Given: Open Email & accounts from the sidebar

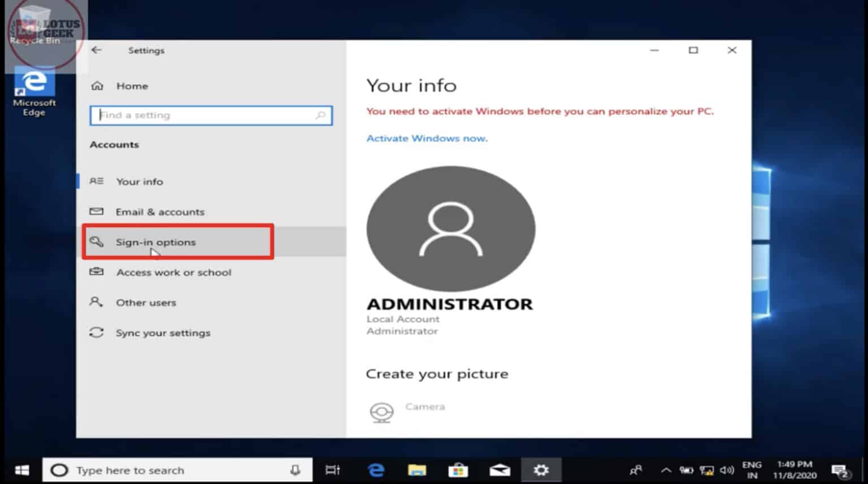Looking at the screenshot, I should pyautogui.click(x=160, y=211).
